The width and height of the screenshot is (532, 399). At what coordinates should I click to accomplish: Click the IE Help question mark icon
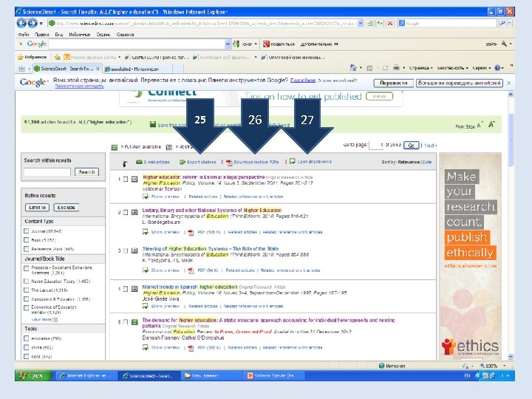(497, 68)
